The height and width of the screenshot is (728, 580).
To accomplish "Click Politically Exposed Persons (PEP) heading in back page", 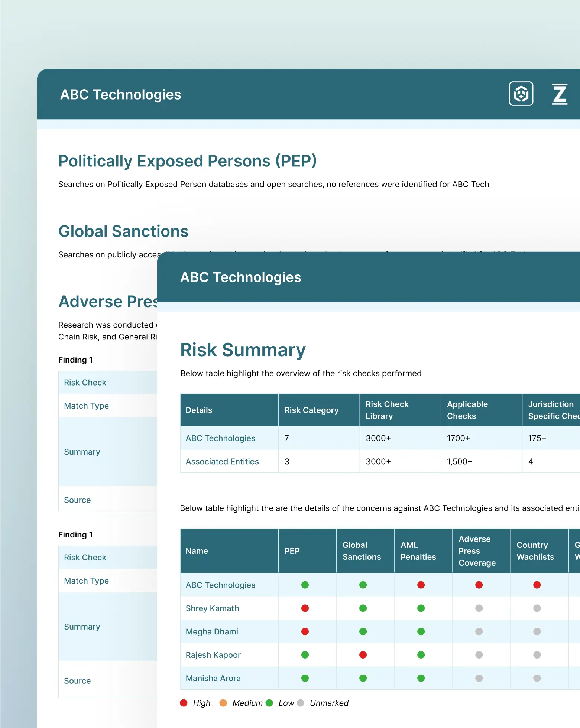I will click(x=188, y=162).
